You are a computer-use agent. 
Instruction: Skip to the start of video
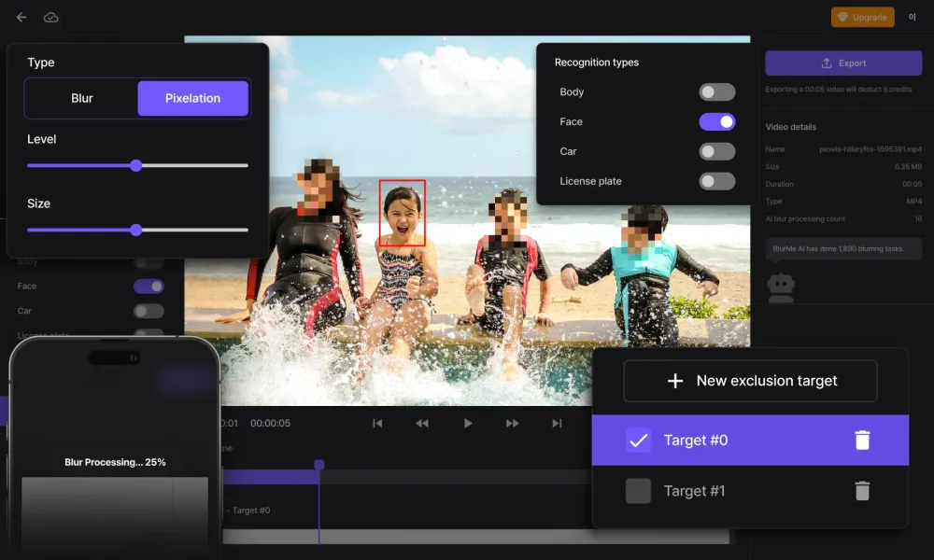point(377,424)
